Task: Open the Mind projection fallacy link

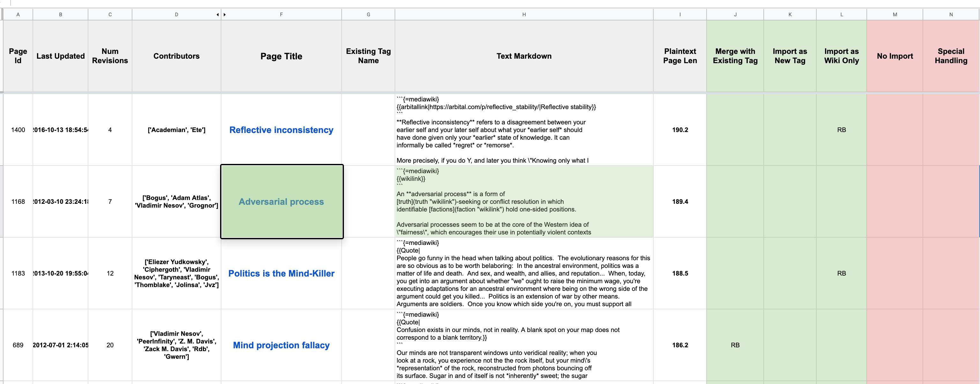Action: 281,345
